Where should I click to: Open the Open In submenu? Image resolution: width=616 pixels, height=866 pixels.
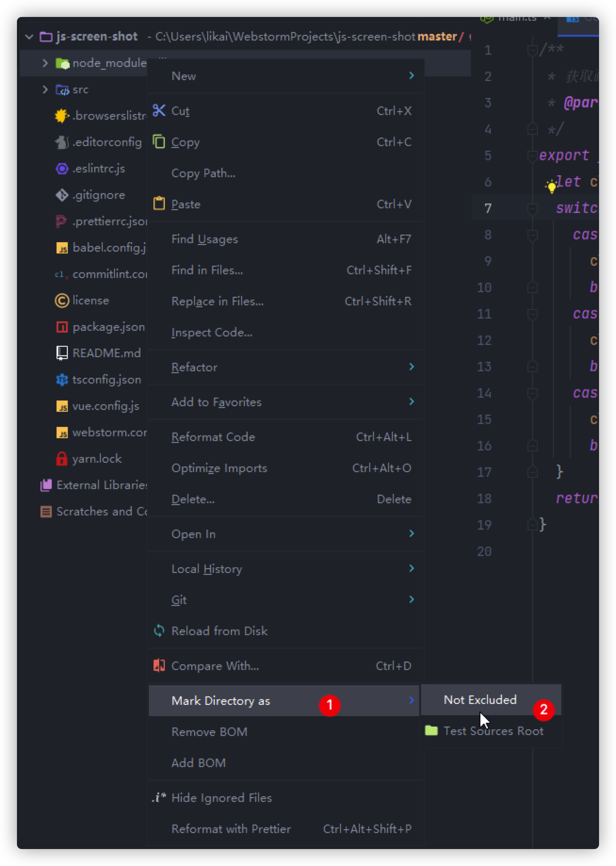pos(286,534)
